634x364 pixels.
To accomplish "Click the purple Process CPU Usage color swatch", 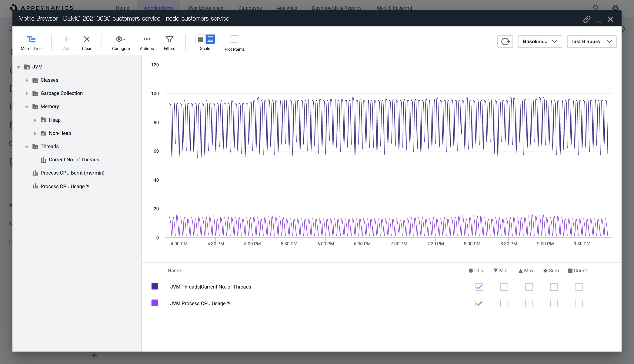I will (155, 303).
